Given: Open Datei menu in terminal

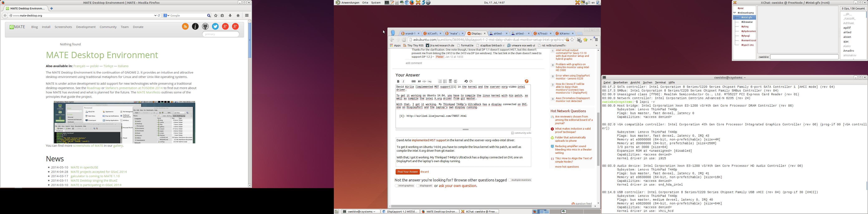Looking at the screenshot, I should pyautogui.click(x=607, y=83).
